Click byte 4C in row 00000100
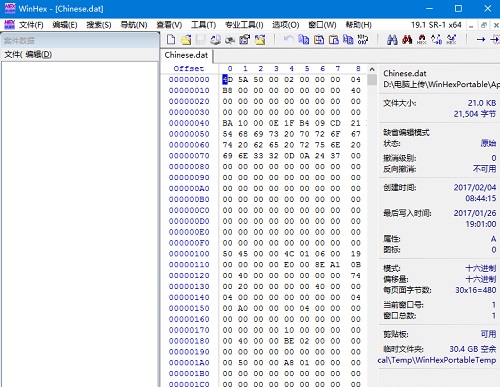The image size is (500, 387). 289,254
